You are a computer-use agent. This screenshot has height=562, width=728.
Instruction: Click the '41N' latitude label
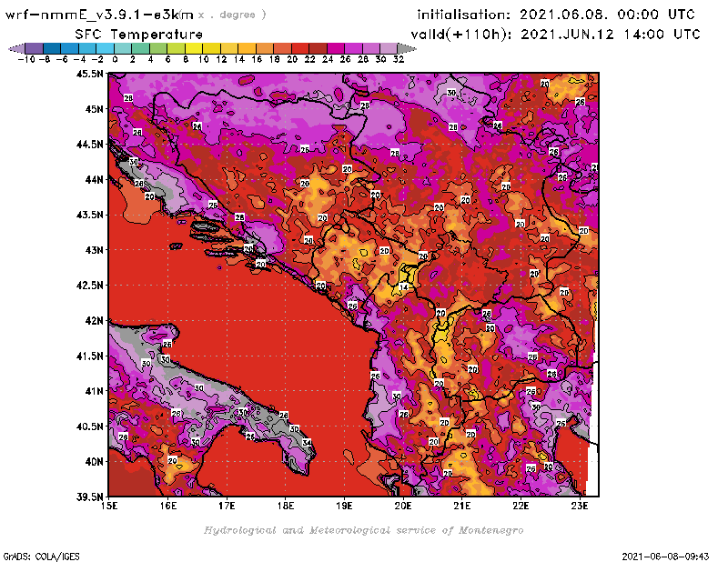(94, 391)
